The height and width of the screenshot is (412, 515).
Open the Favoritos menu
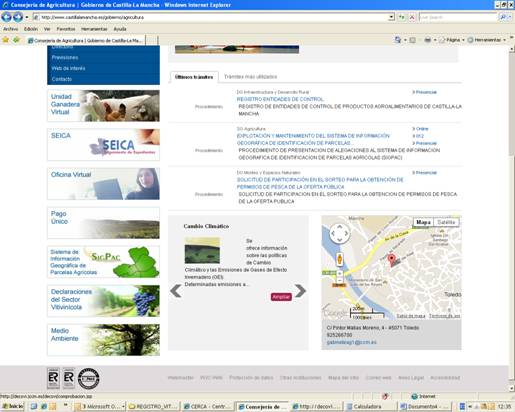coord(66,29)
